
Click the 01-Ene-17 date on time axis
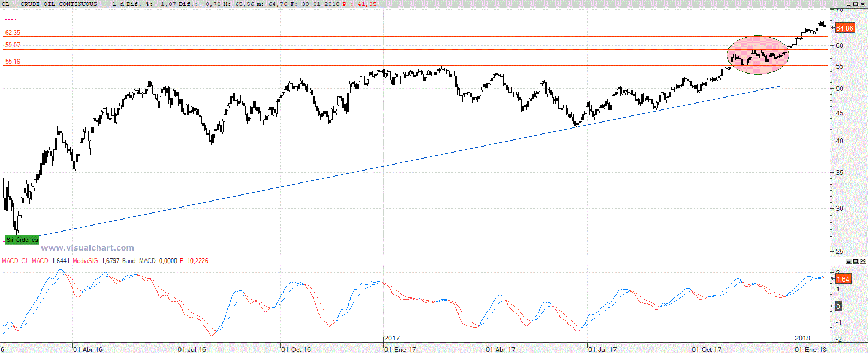click(x=401, y=349)
